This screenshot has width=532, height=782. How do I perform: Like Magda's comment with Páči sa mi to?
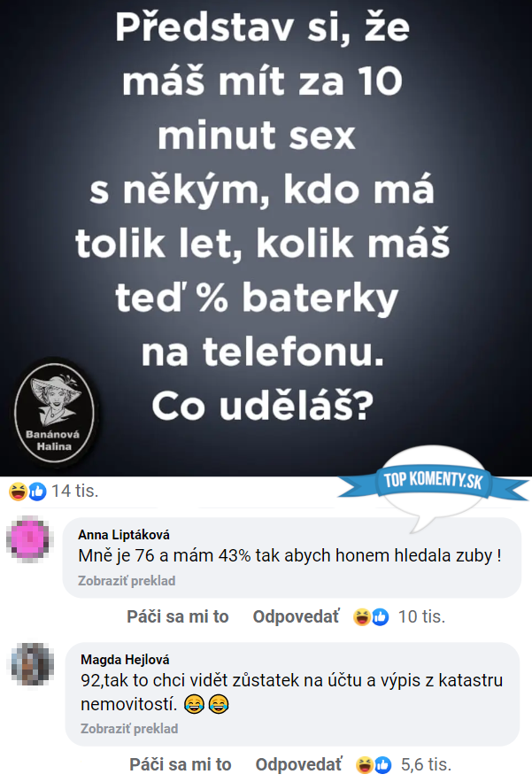[180, 764]
